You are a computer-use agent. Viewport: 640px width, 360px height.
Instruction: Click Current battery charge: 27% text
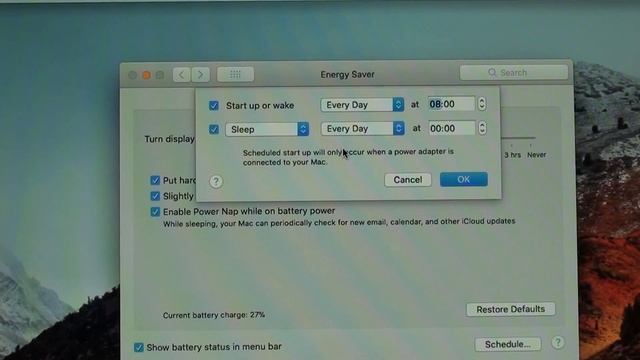click(214, 315)
